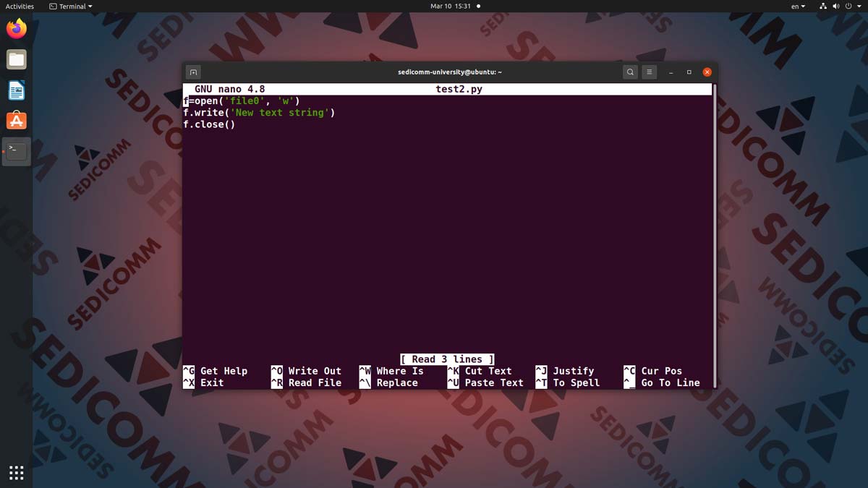
Task: Open the clock showing Mar 10 15:31
Action: 450,6
